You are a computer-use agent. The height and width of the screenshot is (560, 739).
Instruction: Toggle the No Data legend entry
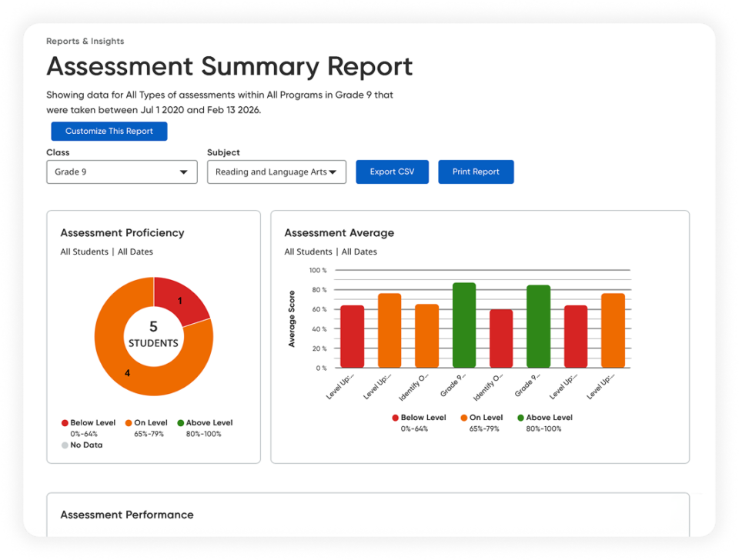click(82, 445)
